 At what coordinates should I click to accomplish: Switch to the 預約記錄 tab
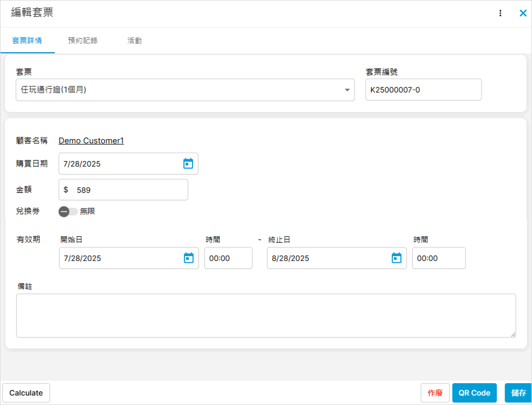(83, 41)
